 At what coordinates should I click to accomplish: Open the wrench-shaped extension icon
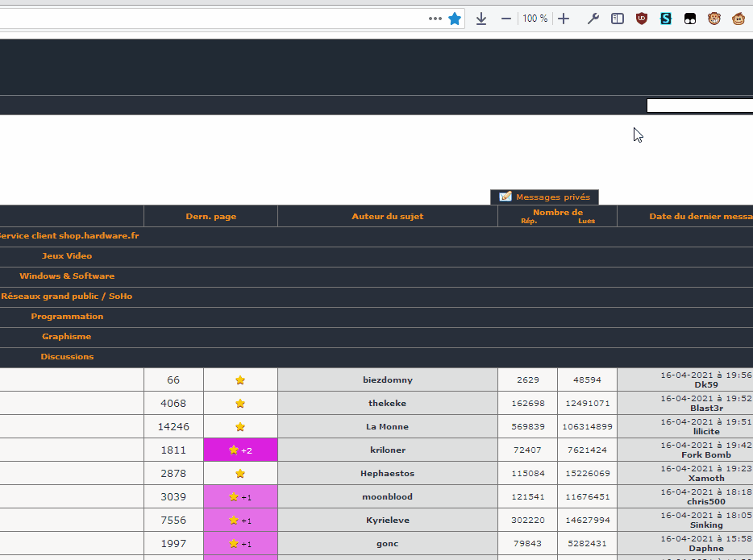593,18
